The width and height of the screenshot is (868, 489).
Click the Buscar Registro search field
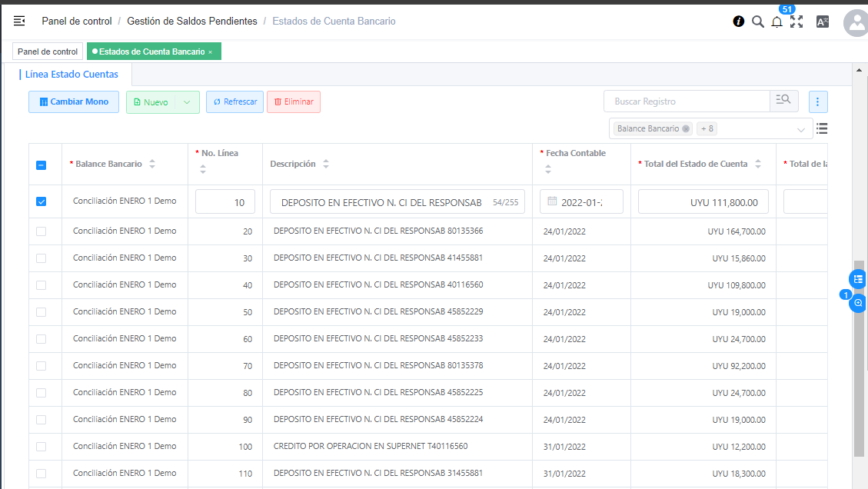tap(687, 101)
